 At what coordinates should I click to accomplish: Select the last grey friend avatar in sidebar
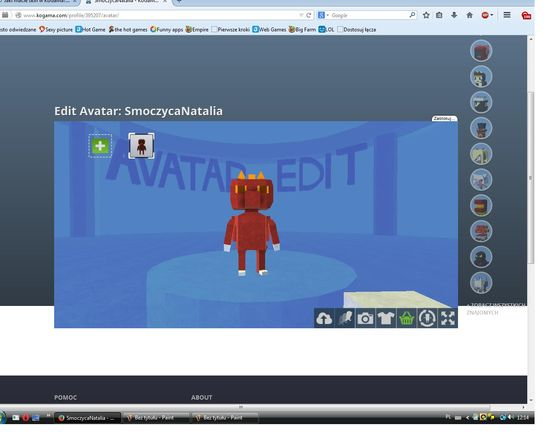[481, 283]
